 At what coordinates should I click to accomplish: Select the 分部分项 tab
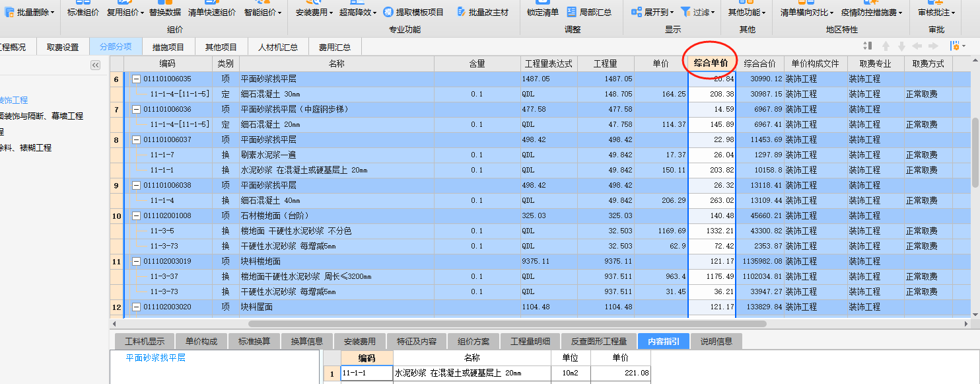click(x=116, y=47)
